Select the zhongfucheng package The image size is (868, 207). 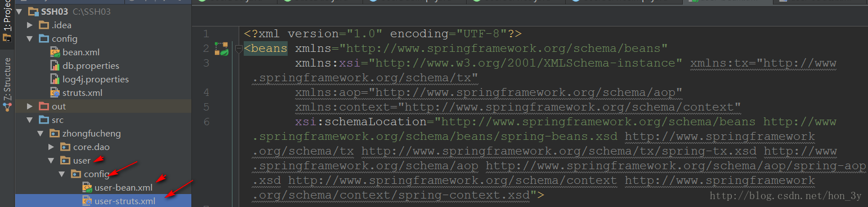pos(91,134)
